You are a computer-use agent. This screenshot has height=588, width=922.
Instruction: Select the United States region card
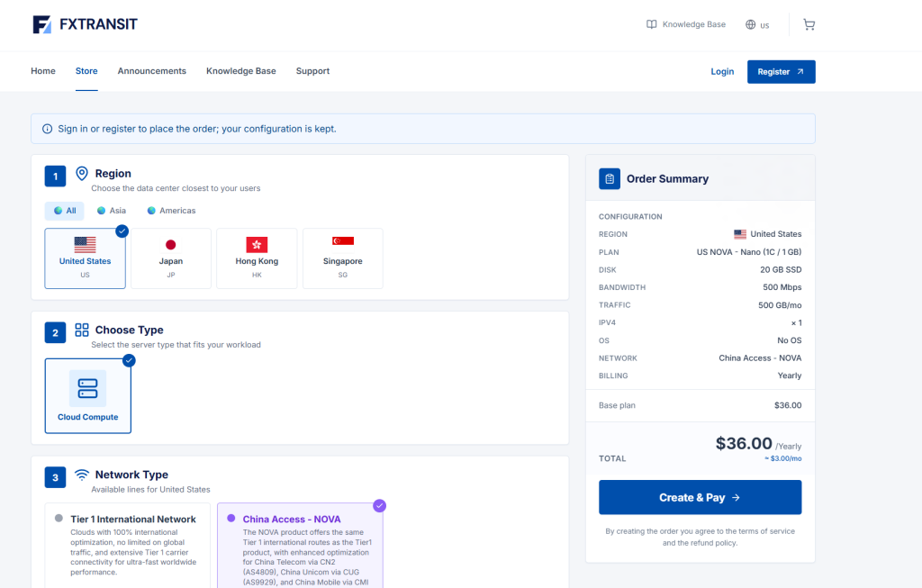[86, 258]
